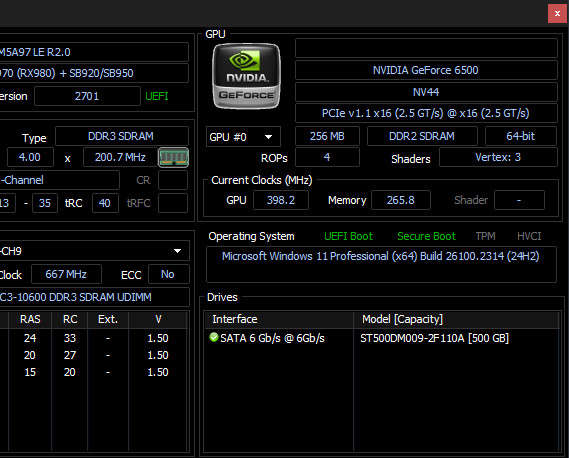Click the 64-bit bus width field
Screen dimensions: 569x458
click(521, 136)
